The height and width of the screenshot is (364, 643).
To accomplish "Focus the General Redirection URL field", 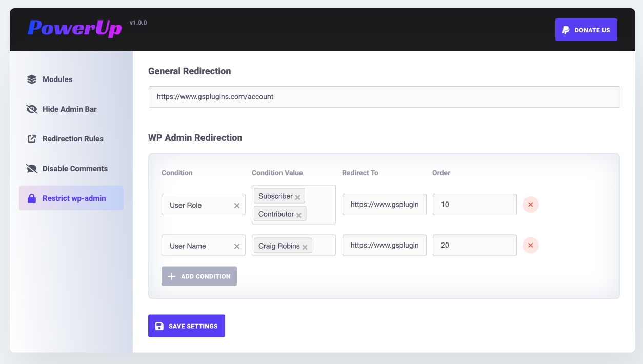I will click(384, 97).
